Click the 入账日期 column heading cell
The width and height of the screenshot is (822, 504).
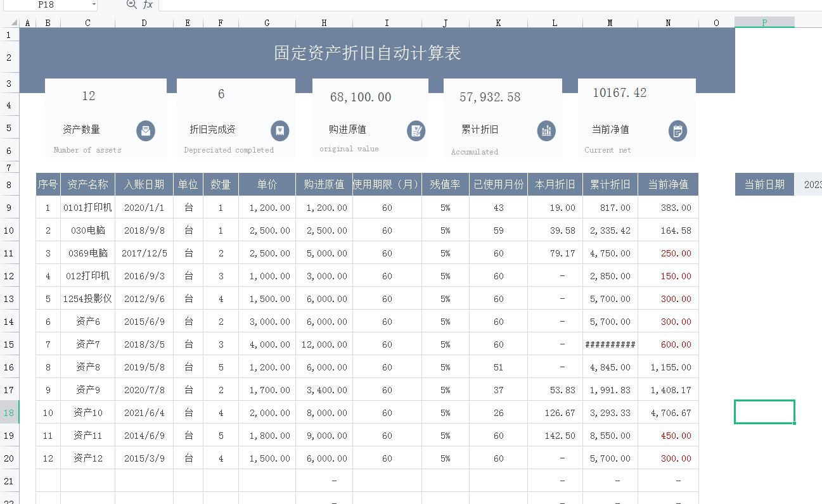tap(144, 185)
